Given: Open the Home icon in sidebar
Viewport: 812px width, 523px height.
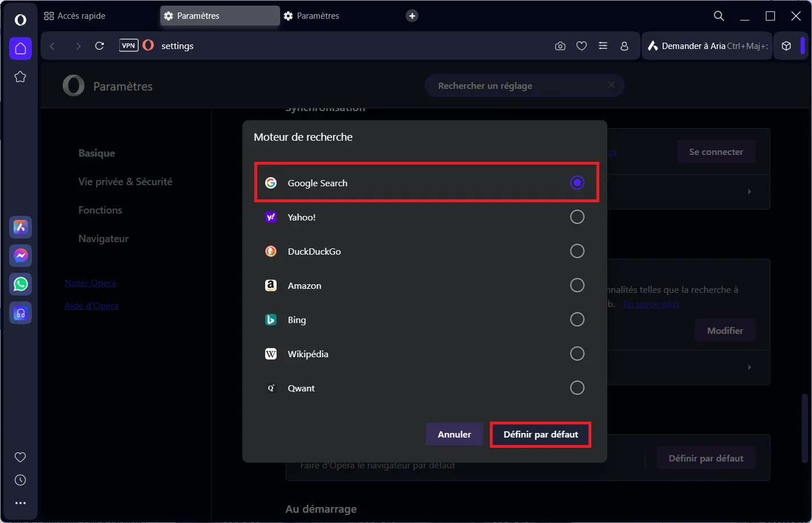Looking at the screenshot, I should [x=21, y=48].
